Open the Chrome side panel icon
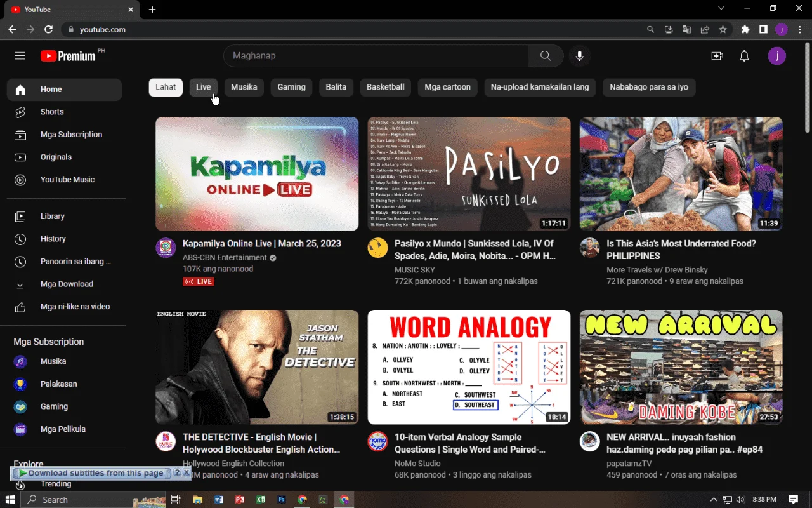Viewport: 812px width, 508px height. click(x=763, y=29)
